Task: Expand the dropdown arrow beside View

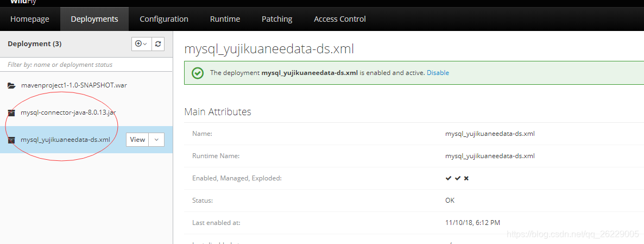Action: click(156, 140)
